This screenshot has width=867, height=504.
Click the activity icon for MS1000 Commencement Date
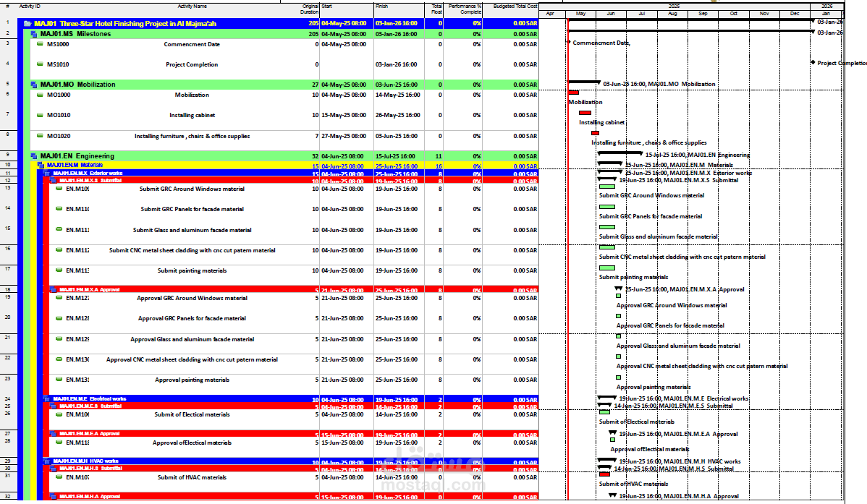pos(40,43)
